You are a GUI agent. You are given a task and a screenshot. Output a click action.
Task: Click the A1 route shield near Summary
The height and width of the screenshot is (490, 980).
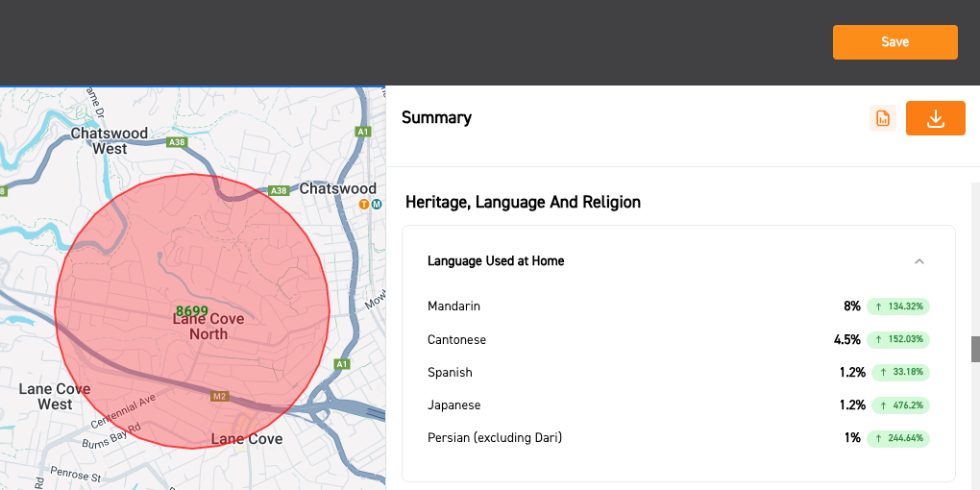pyautogui.click(x=363, y=132)
